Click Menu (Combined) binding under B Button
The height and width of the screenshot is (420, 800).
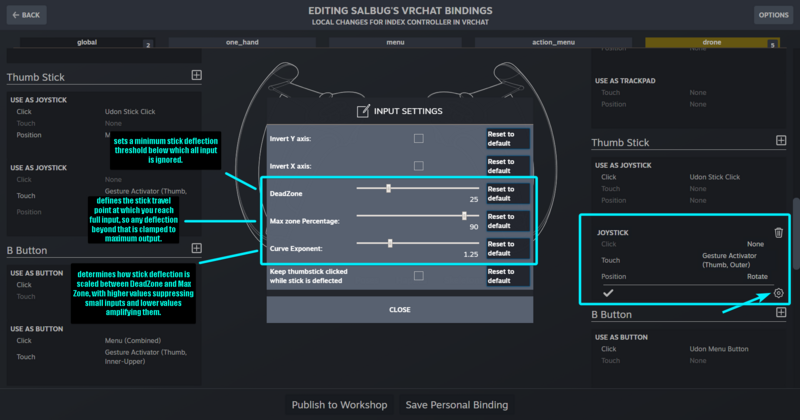133,340
